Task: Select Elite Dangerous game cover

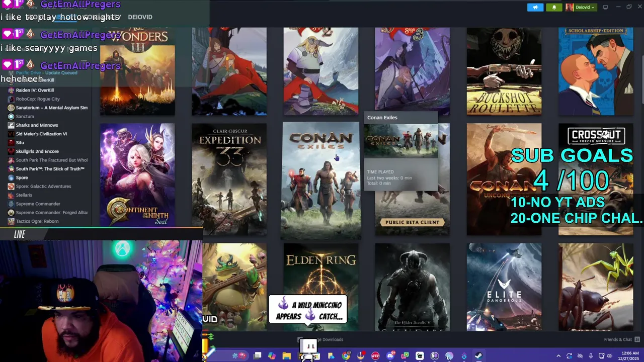Action: (x=504, y=287)
